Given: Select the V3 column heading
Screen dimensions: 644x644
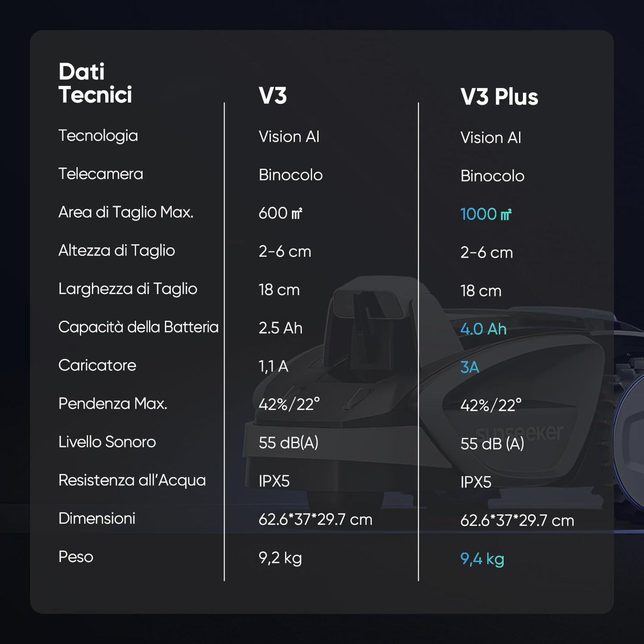Looking at the screenshot, I should [273, 96].
